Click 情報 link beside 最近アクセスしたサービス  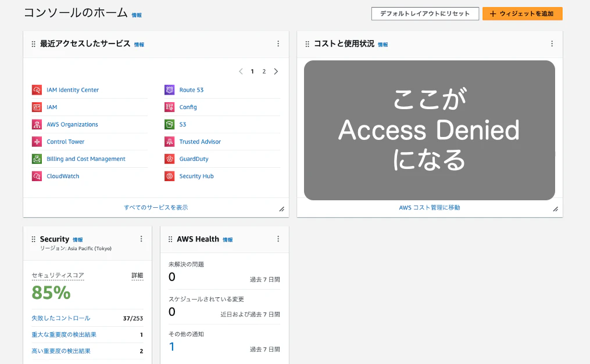click(x=140, y=45)
